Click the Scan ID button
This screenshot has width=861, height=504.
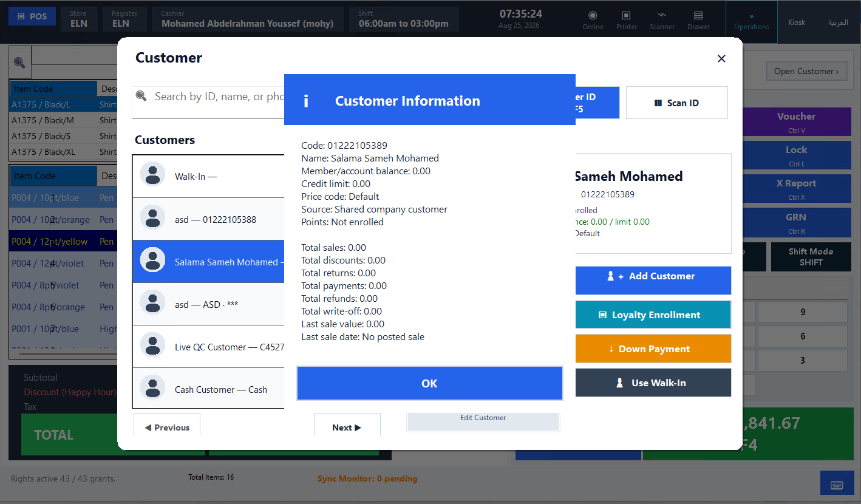pyautogui.click(x=676, y=103)
